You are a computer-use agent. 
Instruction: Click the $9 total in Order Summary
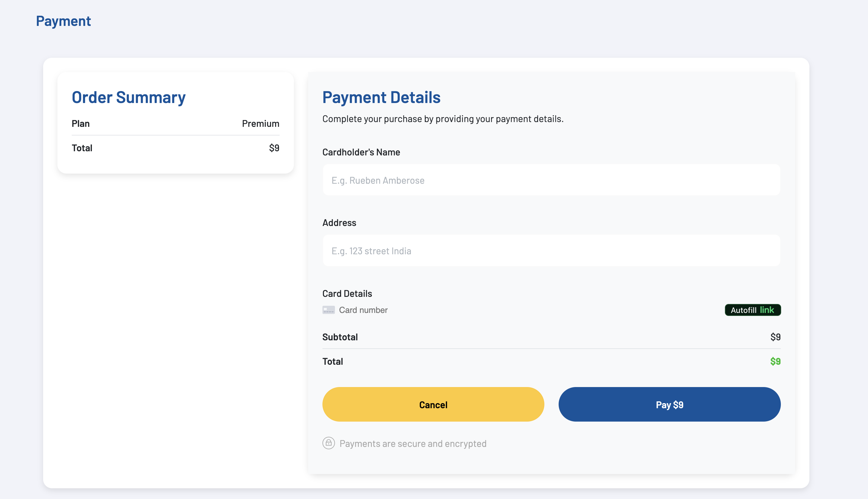[274, 148]
